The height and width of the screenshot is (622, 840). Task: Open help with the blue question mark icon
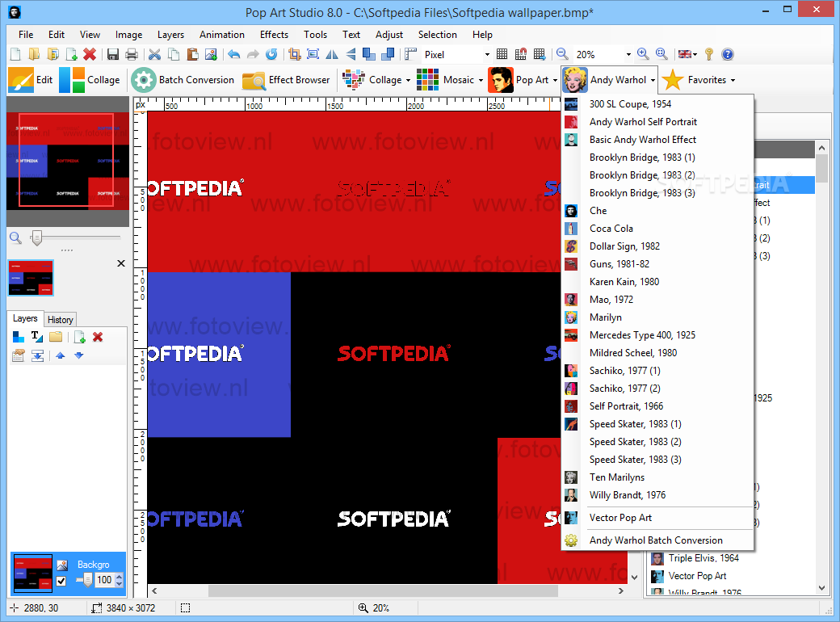pos(727,54)
